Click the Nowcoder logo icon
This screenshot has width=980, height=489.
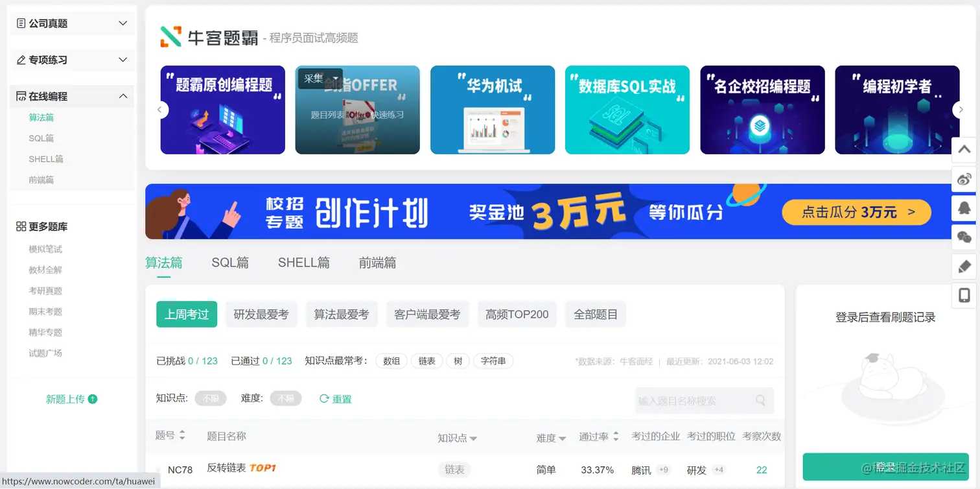(x=171, y=36)
